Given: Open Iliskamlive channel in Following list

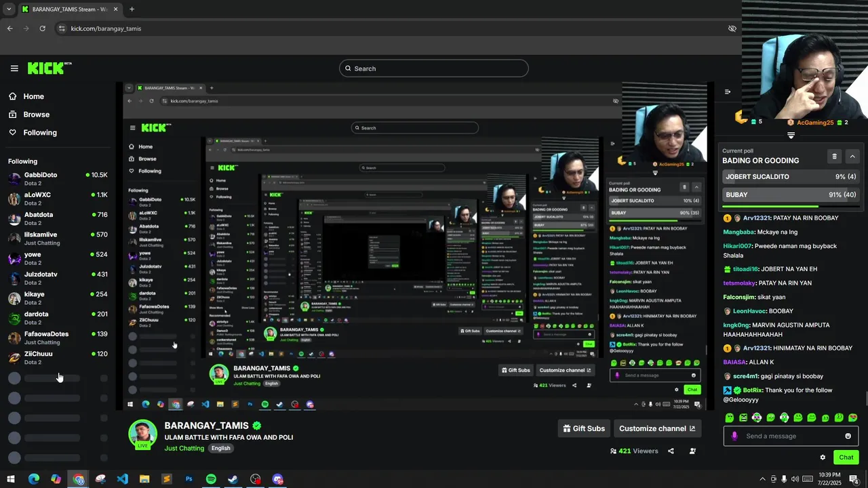Looking at the screenshot, I should (58, 238).
